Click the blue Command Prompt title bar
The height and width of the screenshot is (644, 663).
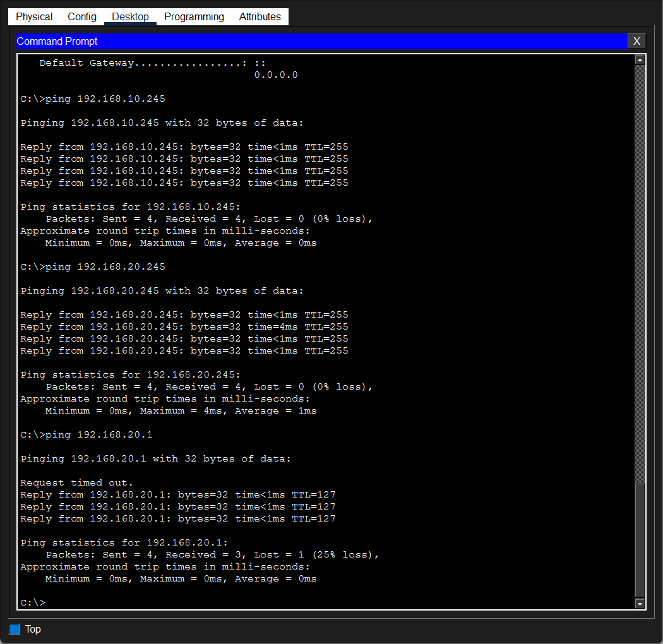322,41
